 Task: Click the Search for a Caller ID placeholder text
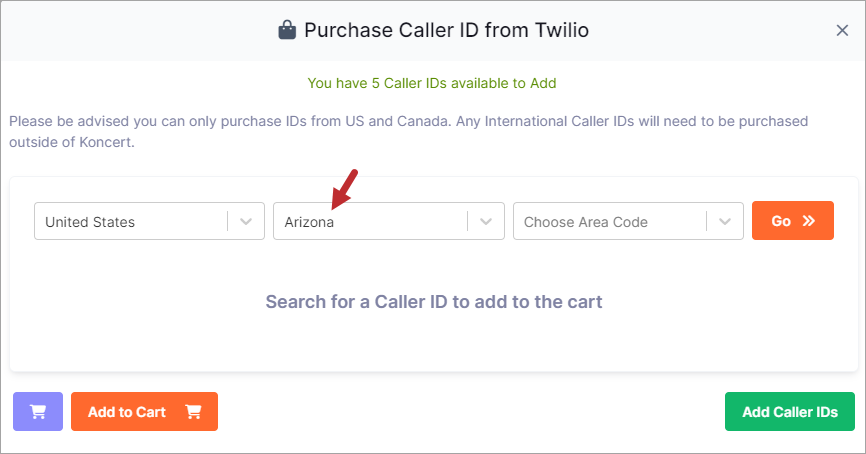434,302
